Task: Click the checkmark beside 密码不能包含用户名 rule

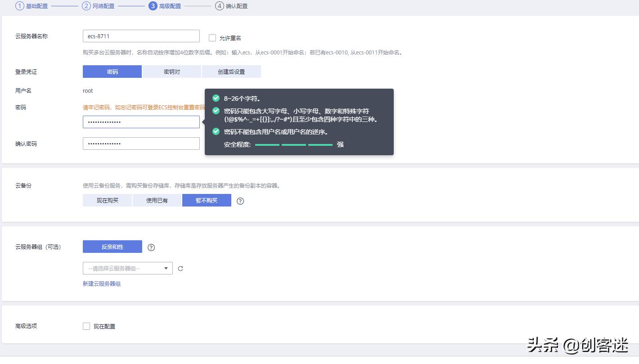Action: pyautogui.click(x=216, y=130)
